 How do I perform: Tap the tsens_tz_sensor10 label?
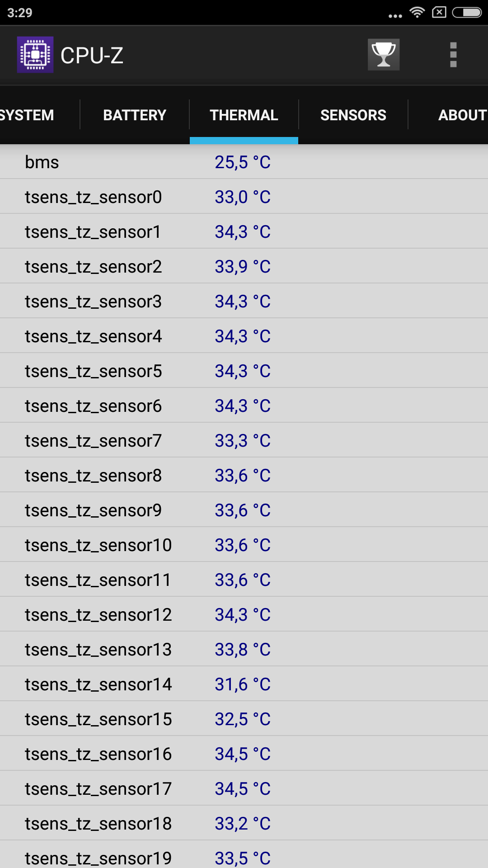(x=98, y=545)
